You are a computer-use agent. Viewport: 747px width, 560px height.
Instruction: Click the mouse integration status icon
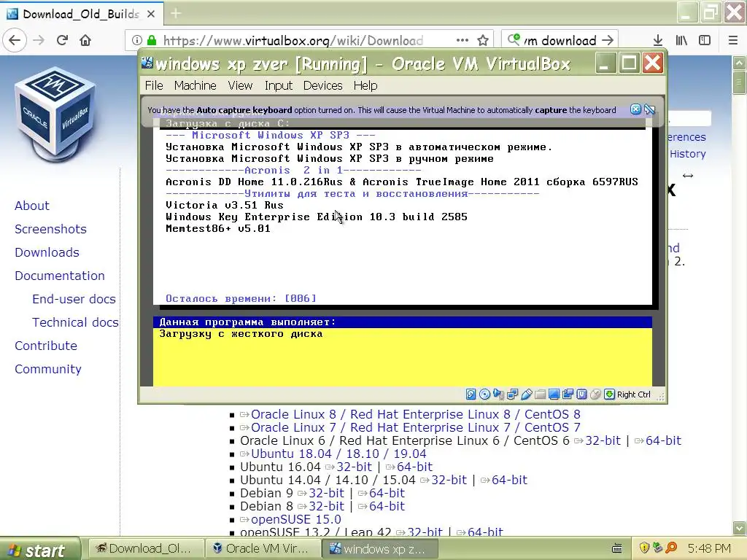pos(595,394)
